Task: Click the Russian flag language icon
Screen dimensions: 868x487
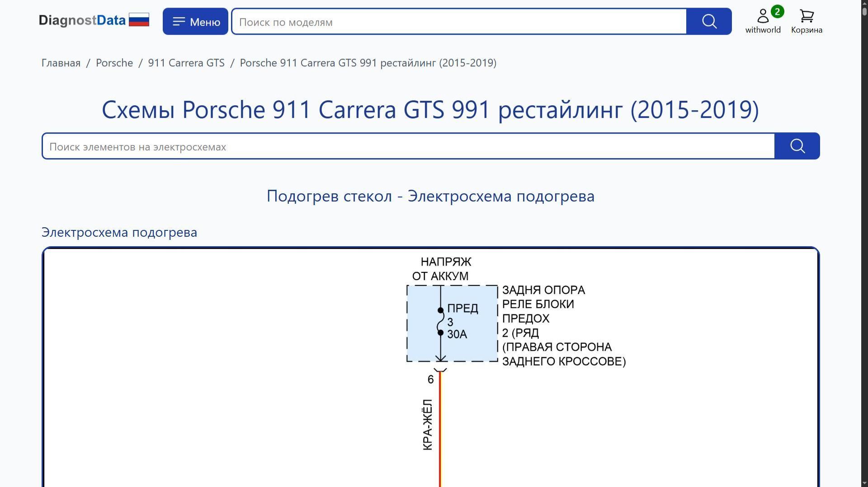Action: (139, 20)
